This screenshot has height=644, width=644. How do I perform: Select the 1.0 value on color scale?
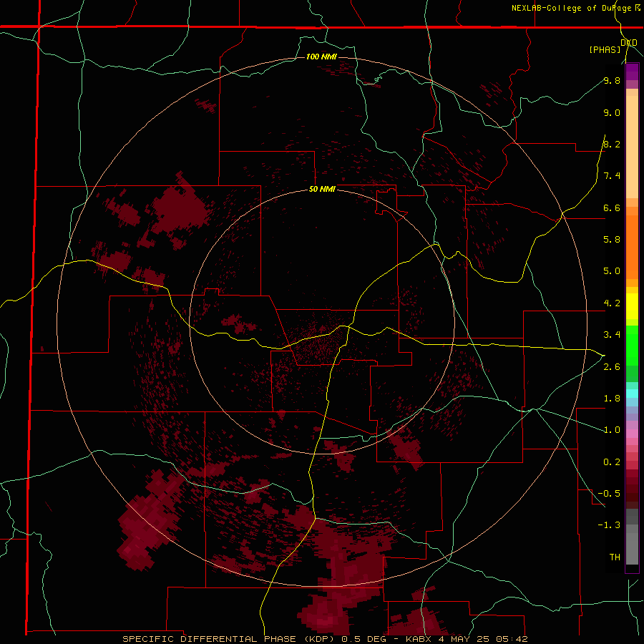[612, 430]
